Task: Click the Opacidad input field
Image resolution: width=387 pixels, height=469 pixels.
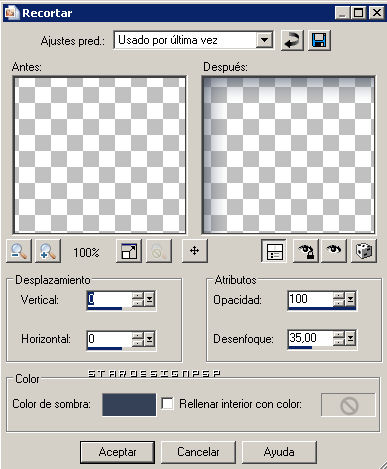Action: (x=310, y=299)
